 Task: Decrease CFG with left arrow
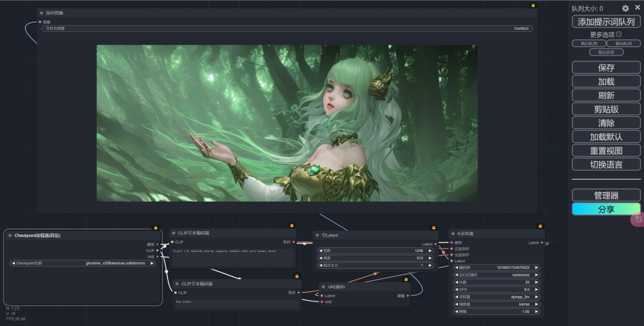[456, 290]
